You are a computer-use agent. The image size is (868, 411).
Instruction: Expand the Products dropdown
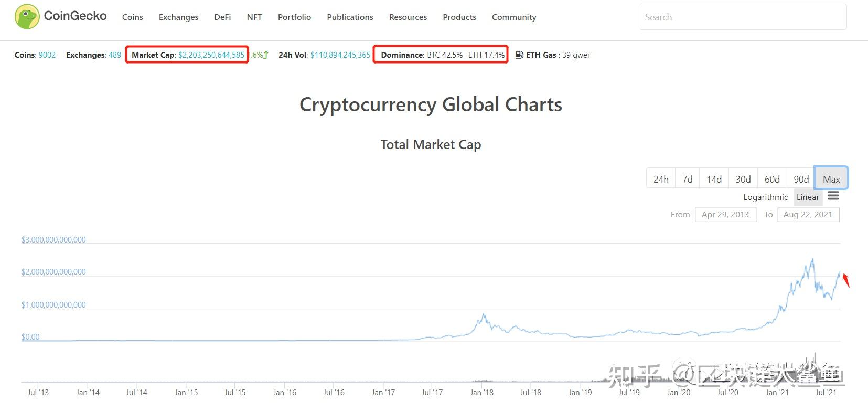(459, 17)
